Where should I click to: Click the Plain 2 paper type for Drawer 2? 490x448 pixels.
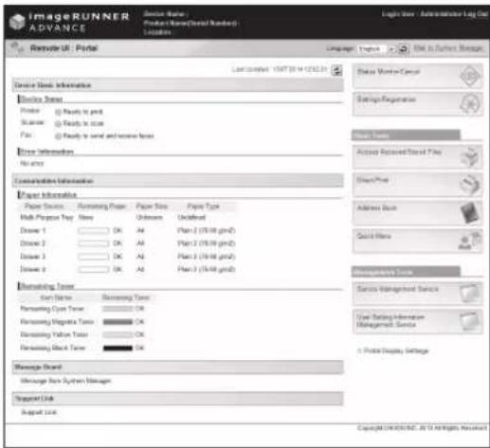coord(207,243)
